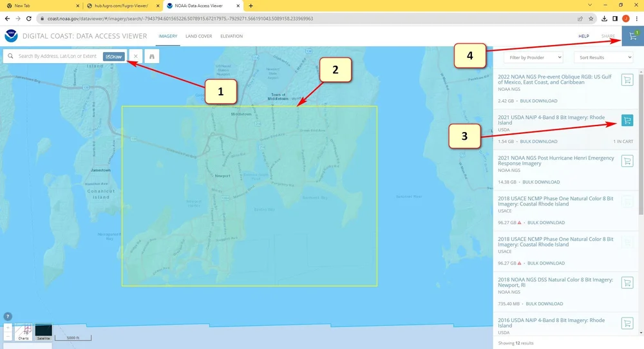The height and width of the screenshot is (349, 644).
Task: Open 2016 USDA NAIP 4-Band Rhode Island result
Action: point(551,323)
